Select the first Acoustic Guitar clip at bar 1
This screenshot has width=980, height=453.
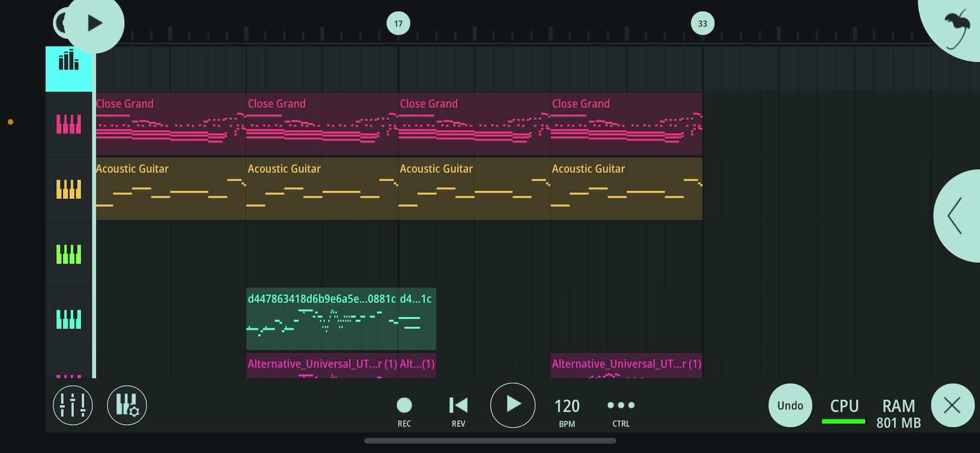tap(171, 189)
